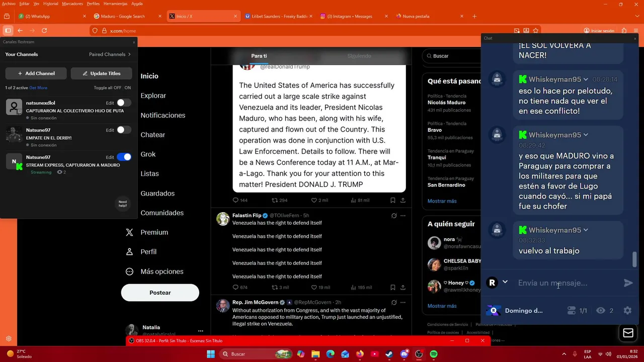Screen dimensions: 644x362
Task: Go back with the browser back arrow
Action: [x=20, y=31]
